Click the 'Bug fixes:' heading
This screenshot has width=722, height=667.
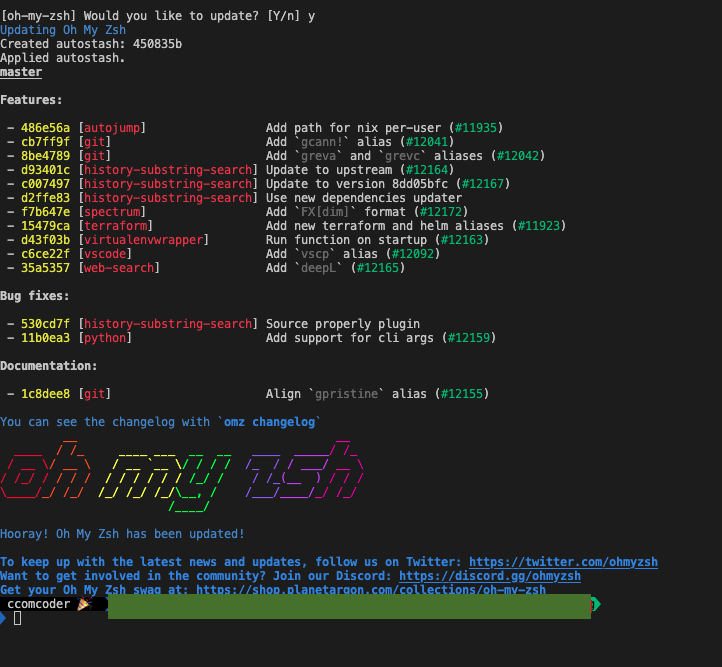tap(35, 296)
